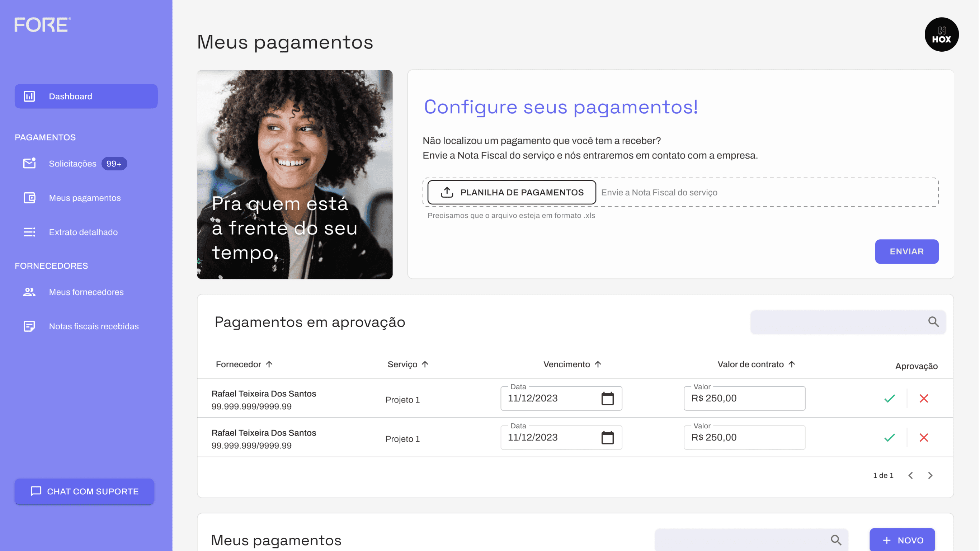Go to next page of table
The width and height of the screenshot is (980, 551).
[x=930, y=475]
